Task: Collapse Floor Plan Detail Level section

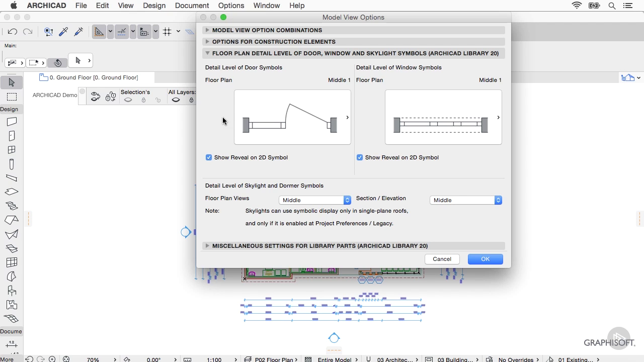Action: click(x=207, y=53)
